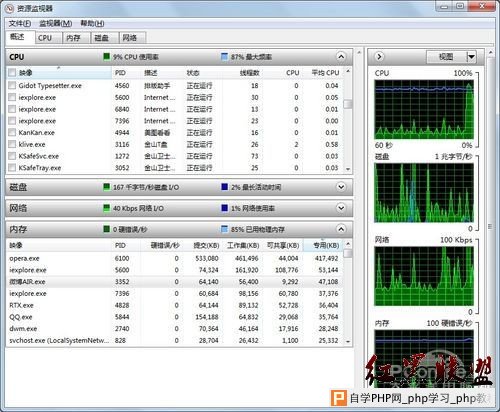Check KSafeTray.exe process checkbox

point(12,168)
